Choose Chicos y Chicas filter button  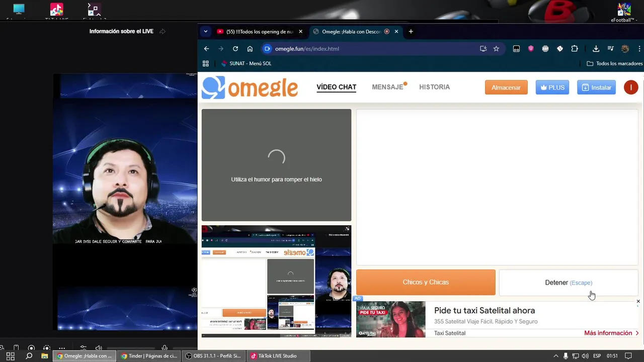426,282
